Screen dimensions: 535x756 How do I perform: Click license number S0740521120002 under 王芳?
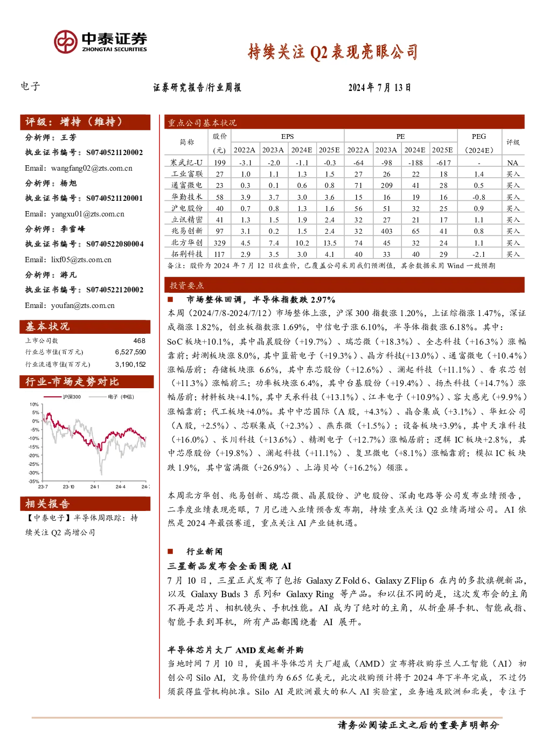[x=115, y=152]
